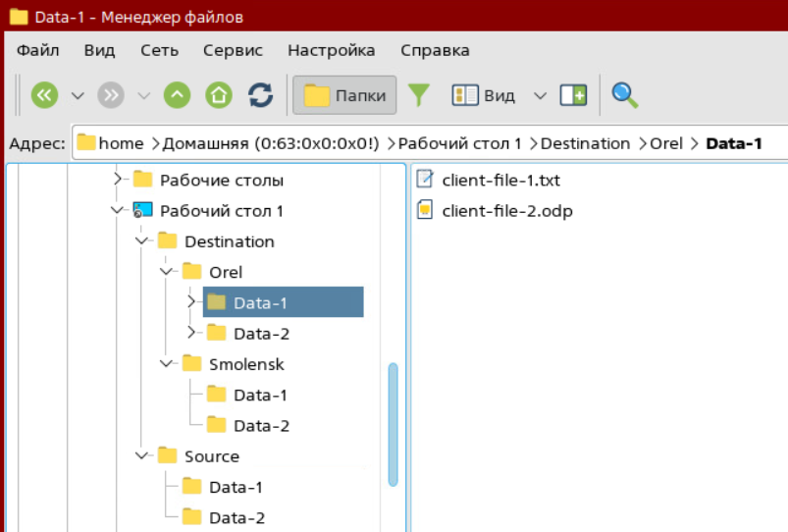The height and width of the screenshot is (532, 788).
Task: Click the greyed forward navigation arrow
Action: [111, 95]
